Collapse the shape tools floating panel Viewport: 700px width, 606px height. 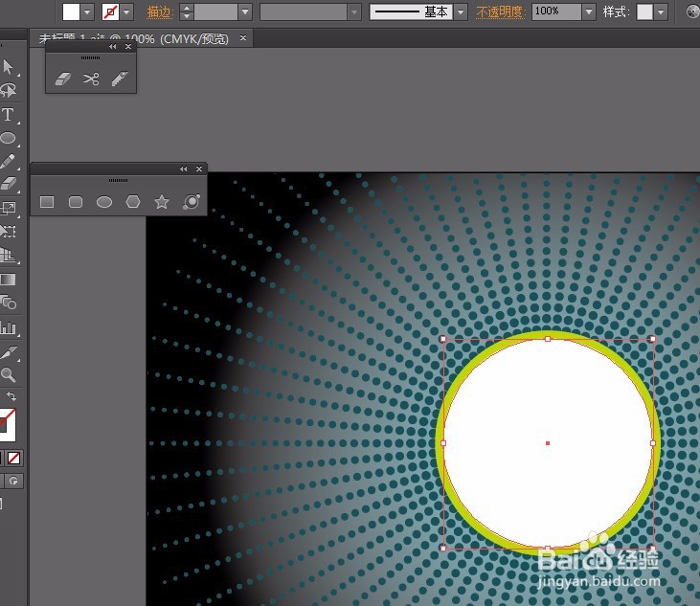[184, 169]
